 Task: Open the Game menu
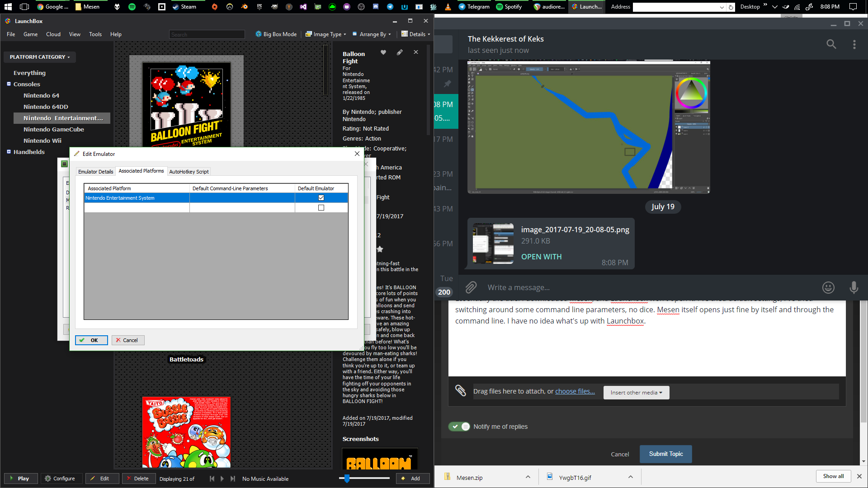click(31, 34)
